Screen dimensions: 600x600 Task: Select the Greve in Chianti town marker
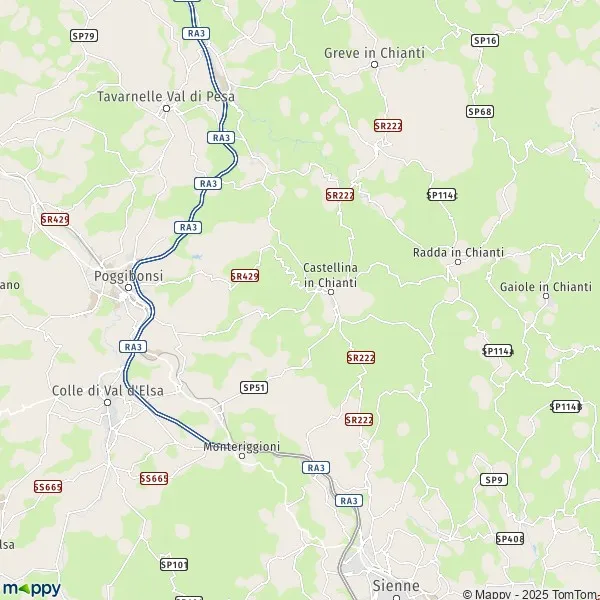coord(375,65)
